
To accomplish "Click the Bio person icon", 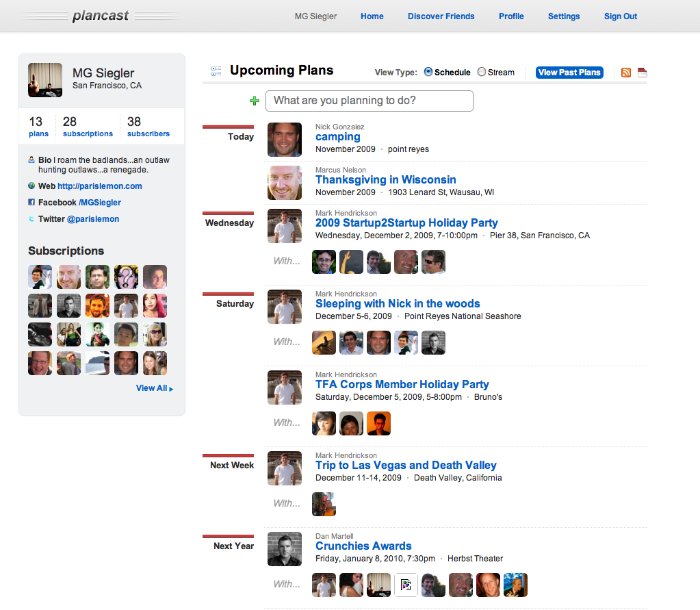I will (x=31, y=160).
